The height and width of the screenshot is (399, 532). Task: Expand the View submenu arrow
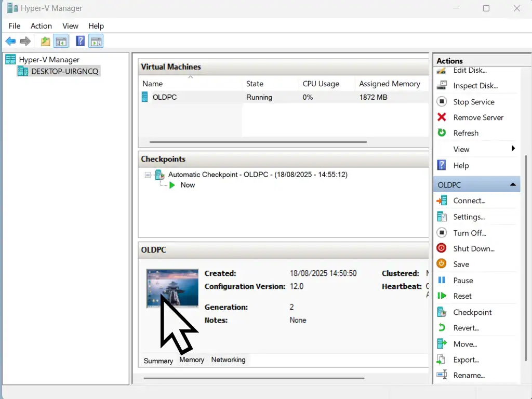(513, 149)
